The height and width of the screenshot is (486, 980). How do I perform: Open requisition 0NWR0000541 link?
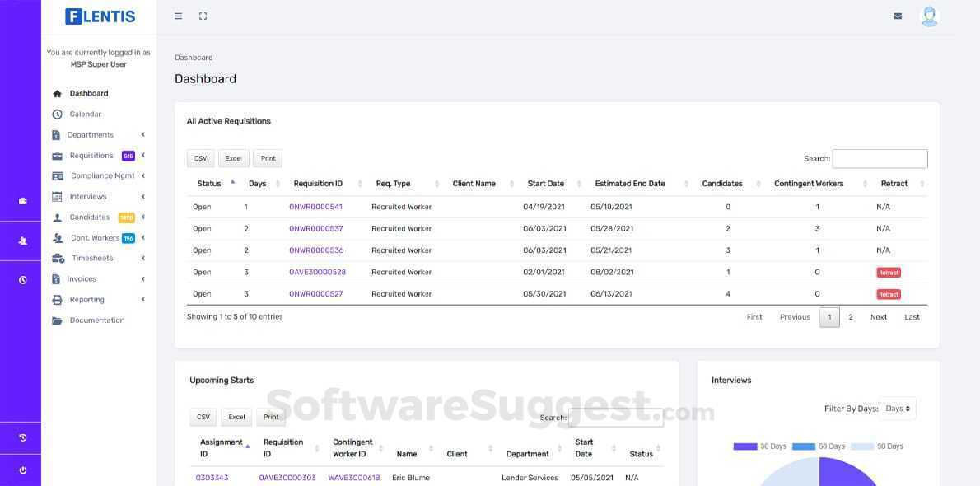click(315, 207)
